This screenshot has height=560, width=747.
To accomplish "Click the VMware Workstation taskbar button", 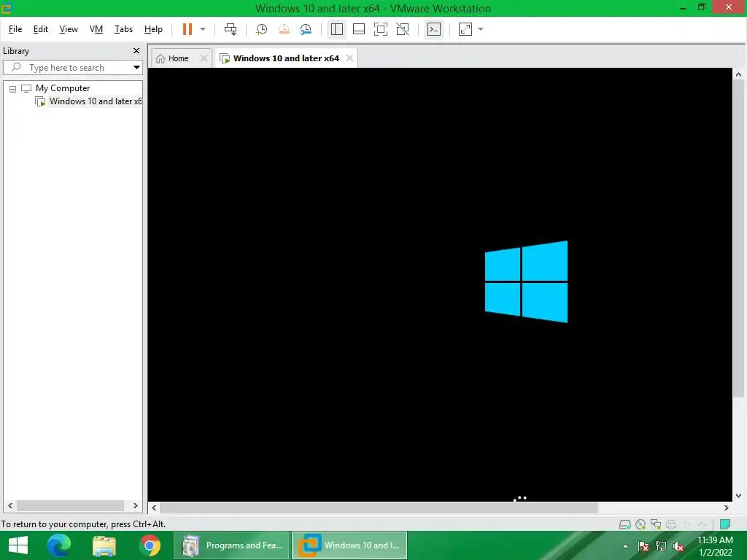I will tap(349, 545).
